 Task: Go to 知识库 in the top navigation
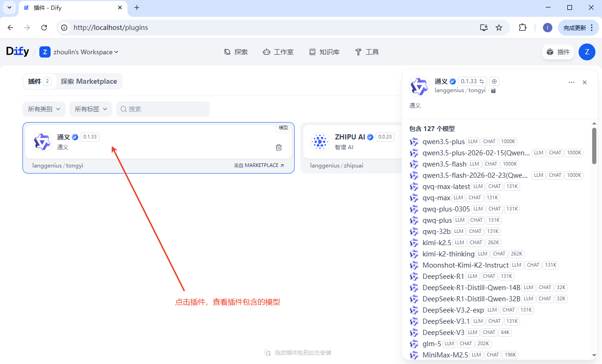(x=324, y=52)
